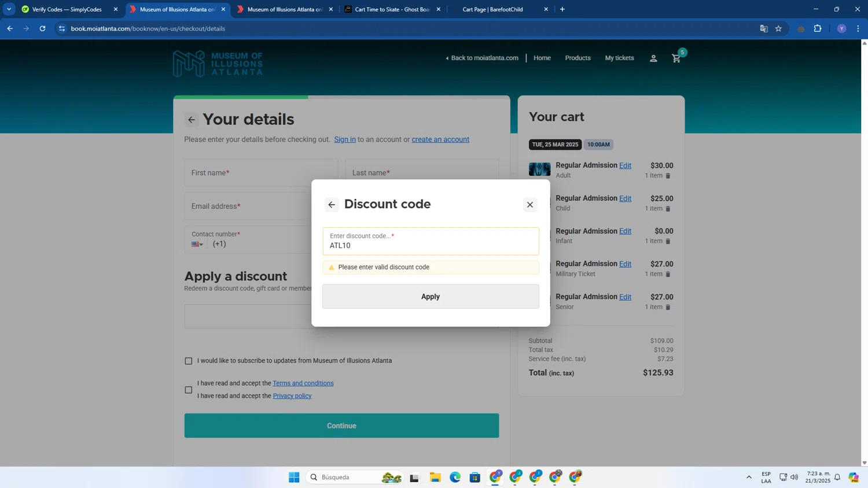This screenshot has width=868, height=488.
Task: Click the address bar URL
Action: point(148,28)
